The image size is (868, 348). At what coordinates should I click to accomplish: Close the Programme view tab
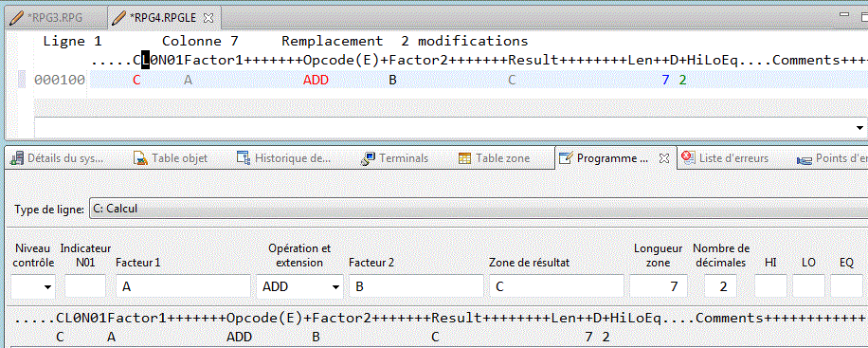(664, 158)
